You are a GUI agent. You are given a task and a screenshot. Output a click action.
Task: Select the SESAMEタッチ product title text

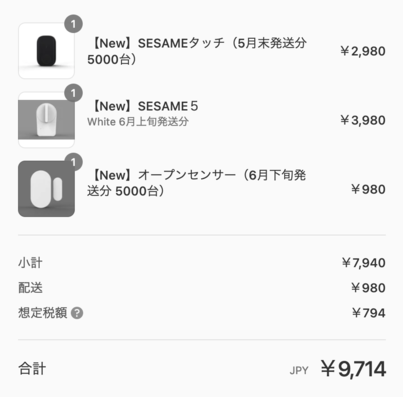197,51
